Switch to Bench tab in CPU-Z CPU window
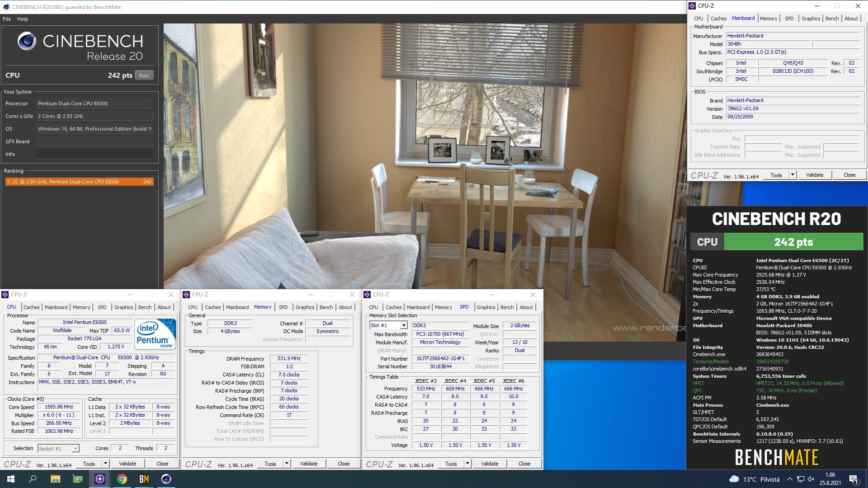This screenshot has height=488, width=868. tap(145, 307)
